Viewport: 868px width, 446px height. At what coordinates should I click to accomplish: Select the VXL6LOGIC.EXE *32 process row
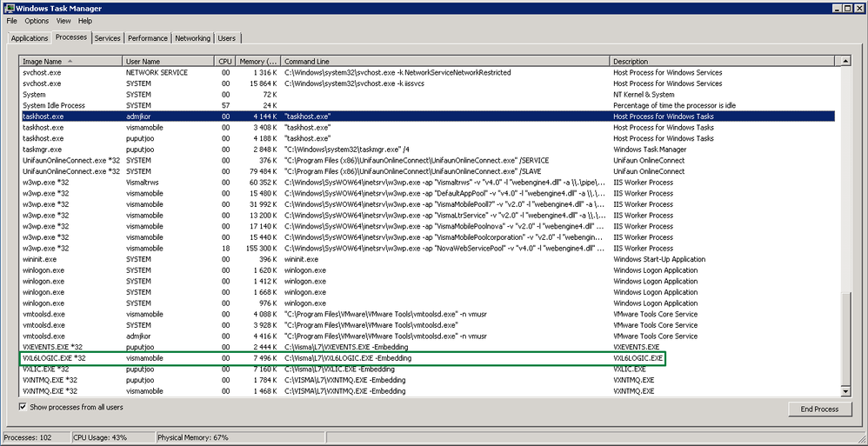coord(342,358)
